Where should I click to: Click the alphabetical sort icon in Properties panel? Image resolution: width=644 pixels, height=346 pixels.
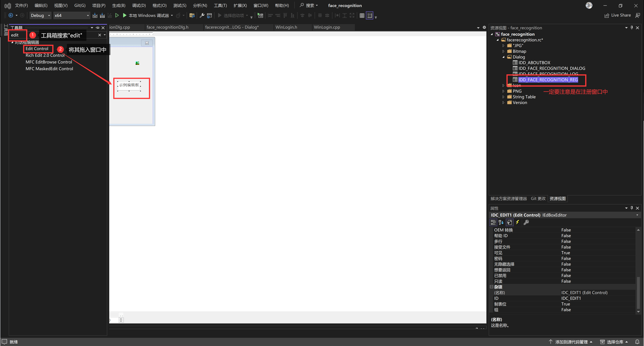tap(501, 222)
